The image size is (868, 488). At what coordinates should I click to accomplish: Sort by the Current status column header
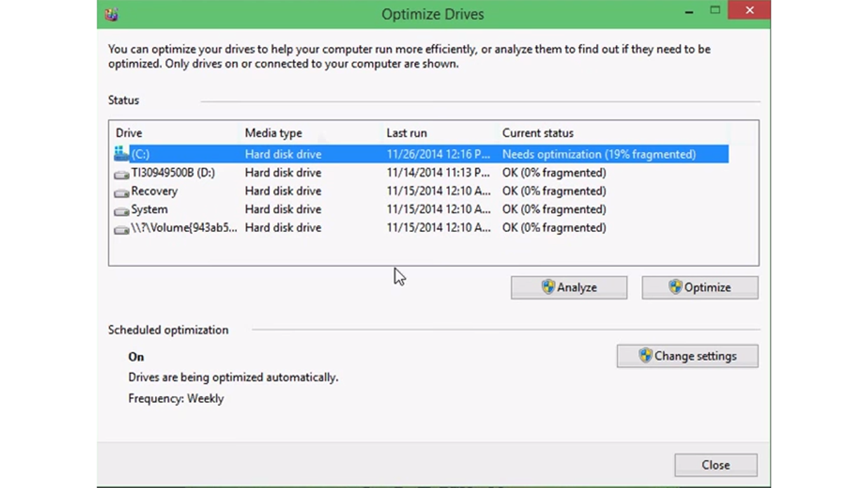pyautogui.click(x=538, y=133)
